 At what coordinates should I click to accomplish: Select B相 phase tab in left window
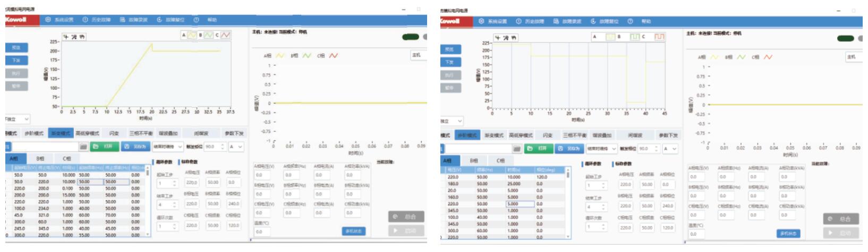coord(40,158)
